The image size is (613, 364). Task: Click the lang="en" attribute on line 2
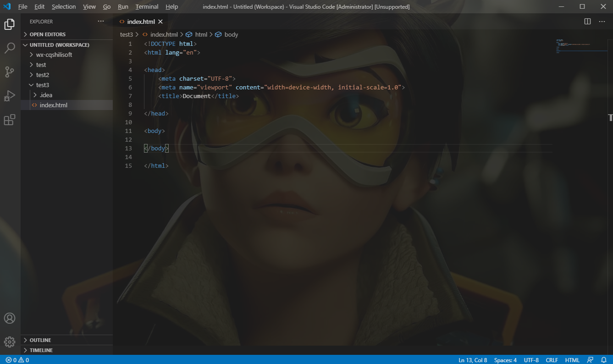click(181, 53)
